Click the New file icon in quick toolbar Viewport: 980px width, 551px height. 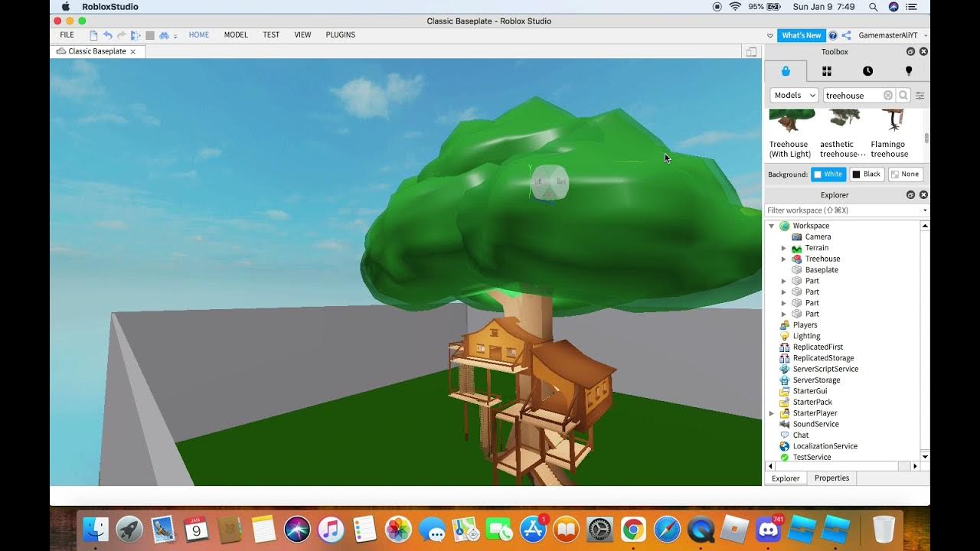[x=93, y=35]
